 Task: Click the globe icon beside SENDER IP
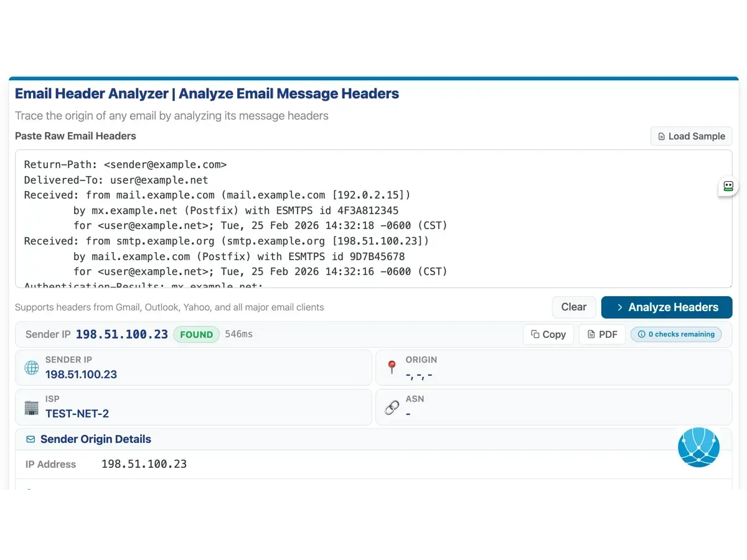(32, 368)
